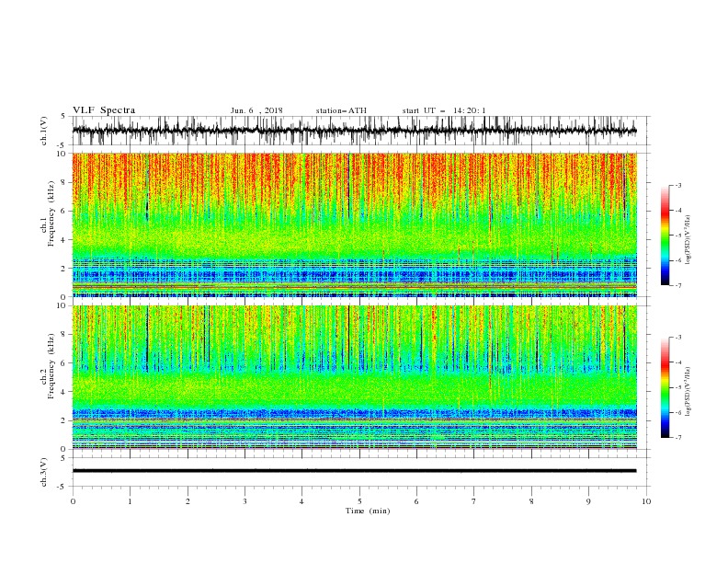Viewport: 728px width, 563px height.
Task: Click the "VLF Spectra" title text
Action: pos(104,110)
